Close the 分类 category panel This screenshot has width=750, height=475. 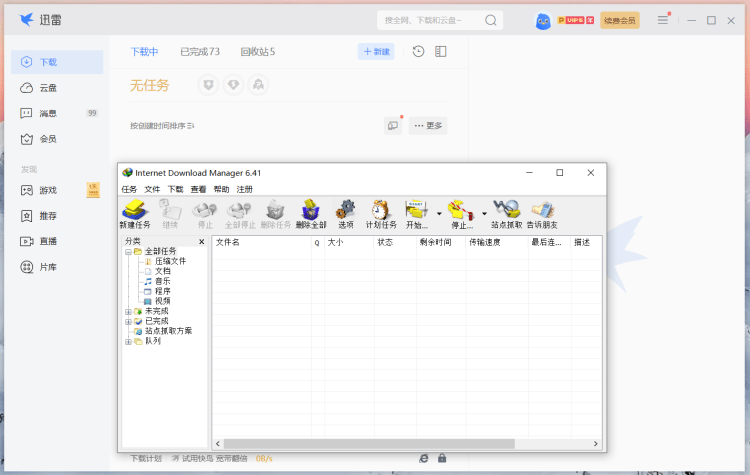(201, 242)
